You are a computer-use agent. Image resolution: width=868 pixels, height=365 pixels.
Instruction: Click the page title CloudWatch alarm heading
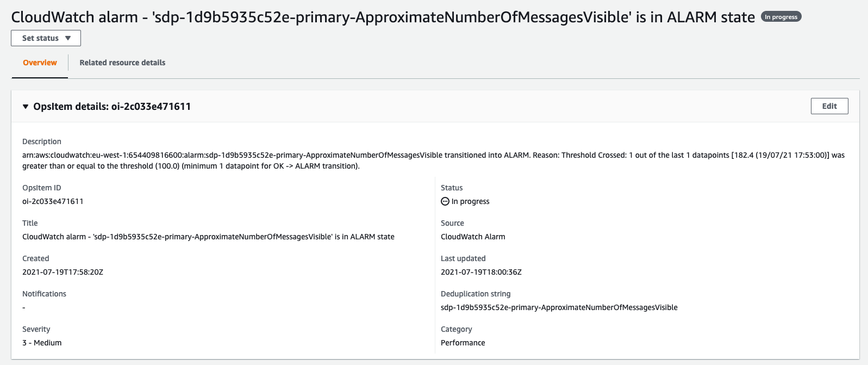coord(383,17)
